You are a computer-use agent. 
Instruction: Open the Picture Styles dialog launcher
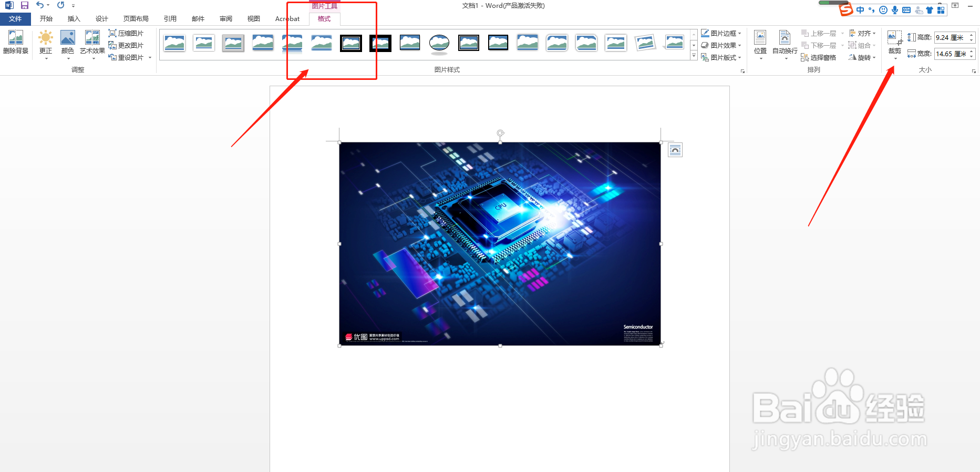tap(742, 71)
